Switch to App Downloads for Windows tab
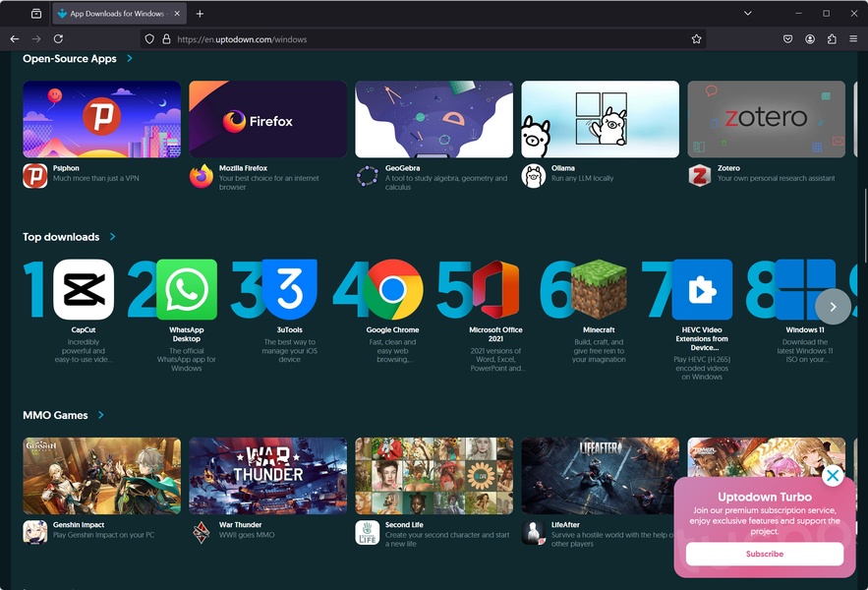This screenshot has width=868, height=590. click(x=113, y=14)
